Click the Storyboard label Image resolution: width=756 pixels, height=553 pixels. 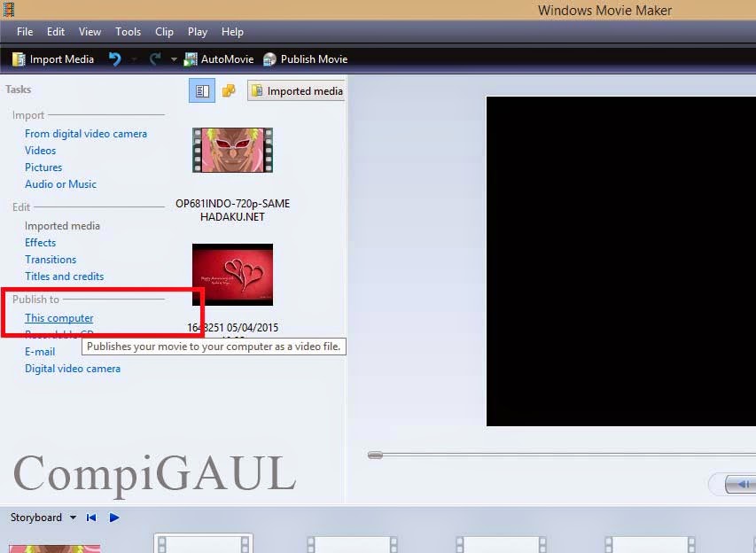tap(36, 518)
